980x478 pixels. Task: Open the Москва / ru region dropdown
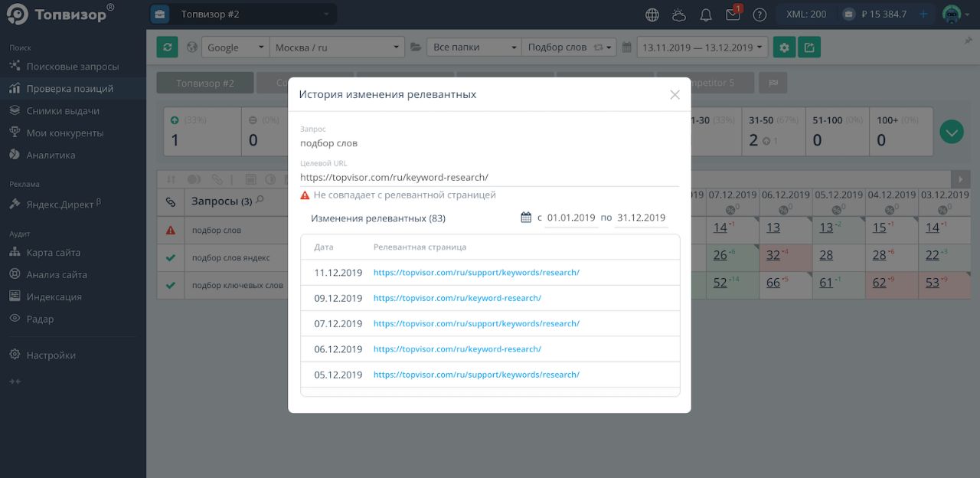pyautogui.click(x=337, y=47)
